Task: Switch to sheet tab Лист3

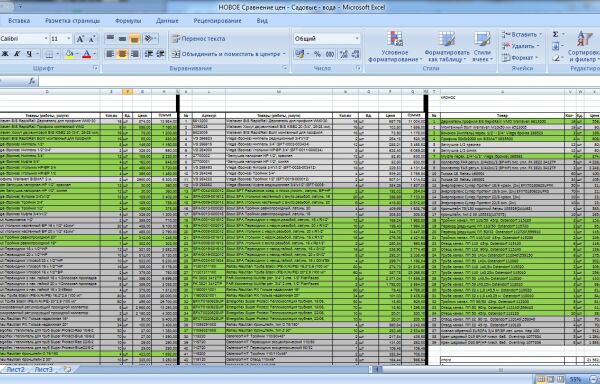Action: click(44, 369)
